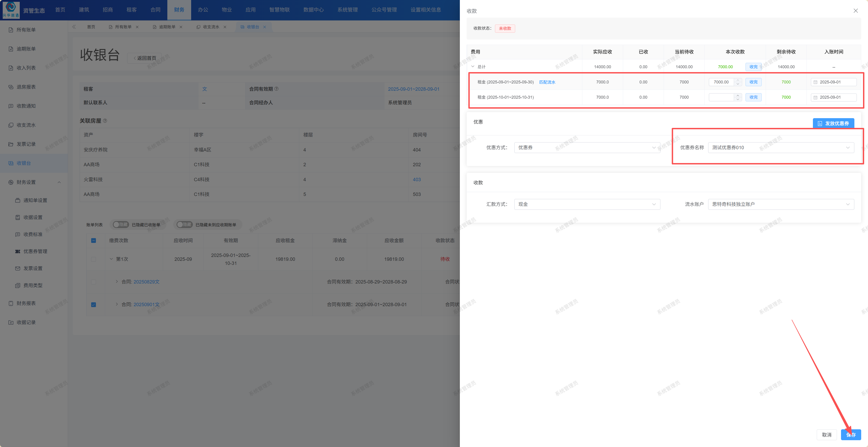Open 优惠券管理 in the sidebar
Image resolution: width=868 pixels, height=447 pixels.
35,251
